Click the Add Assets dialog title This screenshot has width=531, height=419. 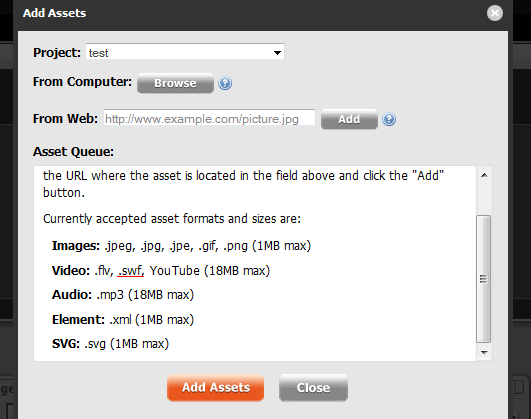click(54, 13)
